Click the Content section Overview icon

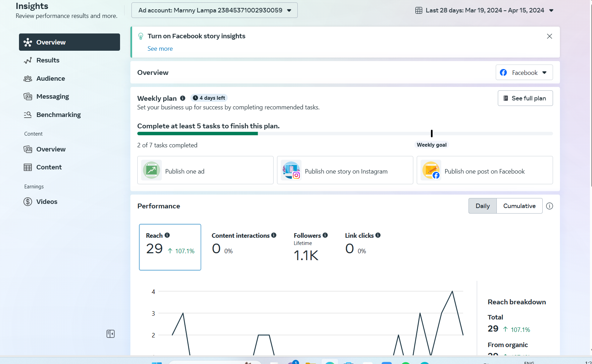click(x=28, y=149)
